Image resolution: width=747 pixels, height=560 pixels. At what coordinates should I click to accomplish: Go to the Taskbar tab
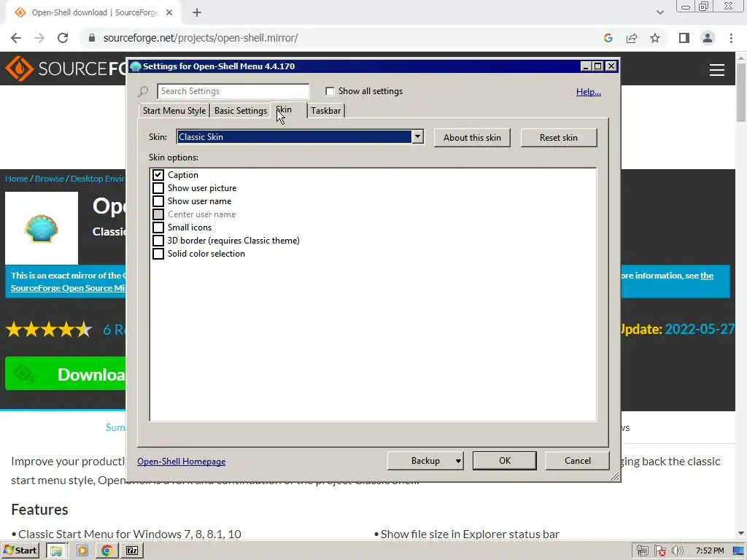[x=326, y=111]
